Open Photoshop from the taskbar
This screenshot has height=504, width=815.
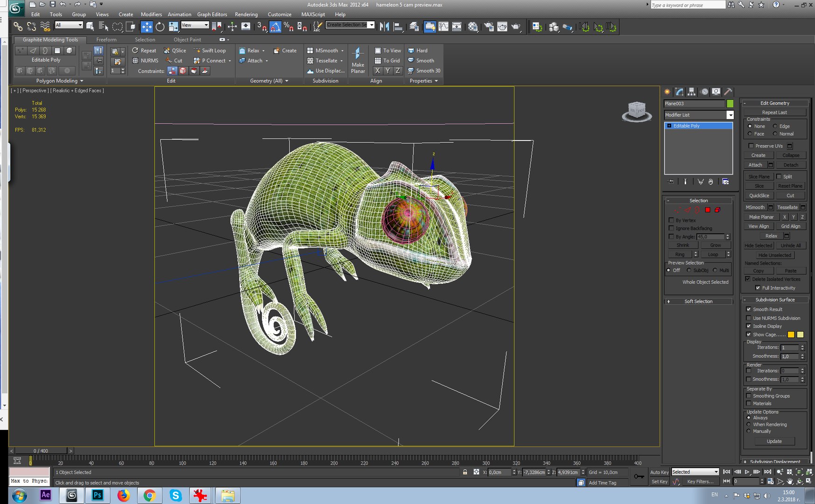coord(98,495)
